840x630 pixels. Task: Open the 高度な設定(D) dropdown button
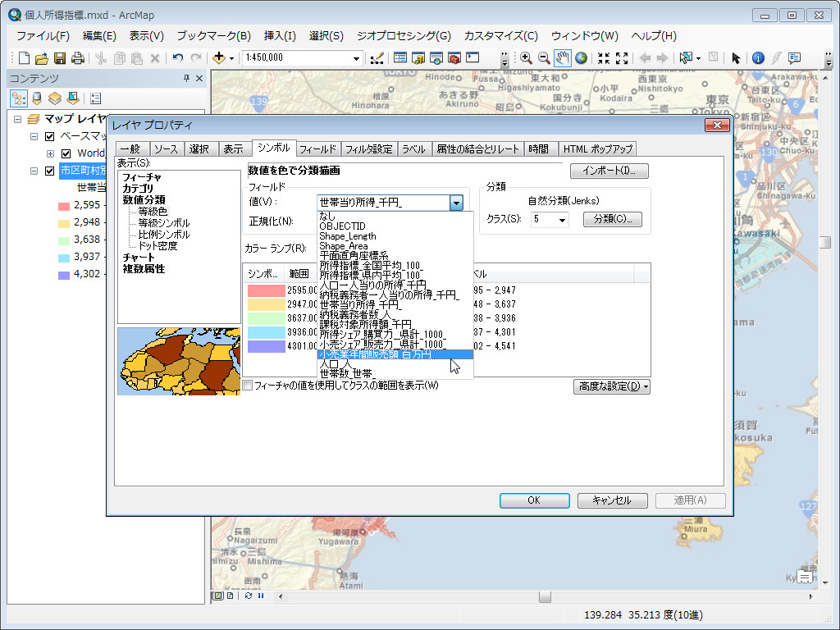[x=612, y=386]
